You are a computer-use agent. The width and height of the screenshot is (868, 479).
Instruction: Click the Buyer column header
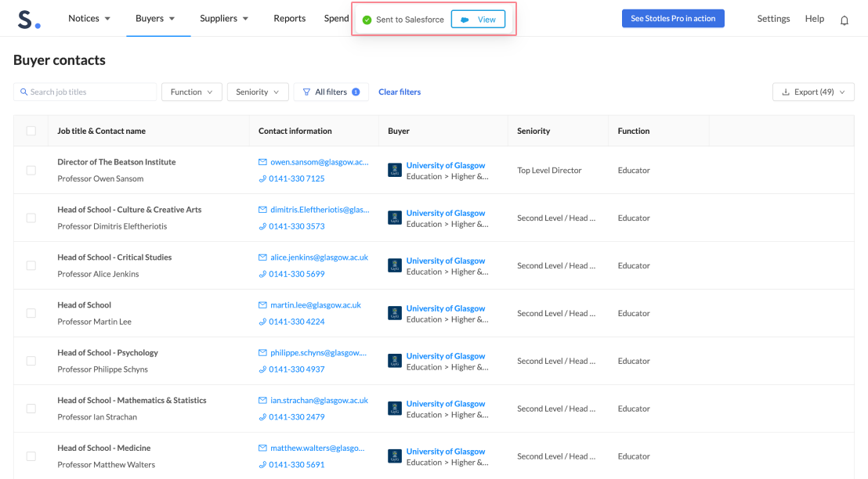tap(399, 131)
